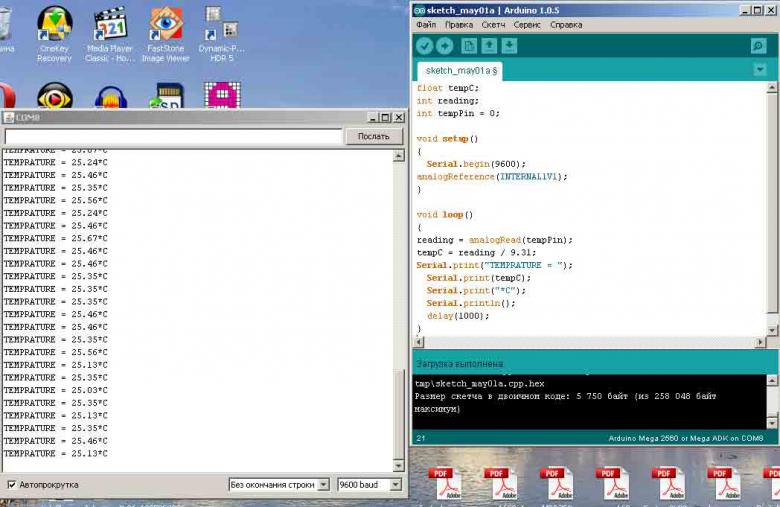Screen dimensions: 780x507
Task: Create a new sketch with the New icon
Action: pyautogui.click(x=469, y=46)
